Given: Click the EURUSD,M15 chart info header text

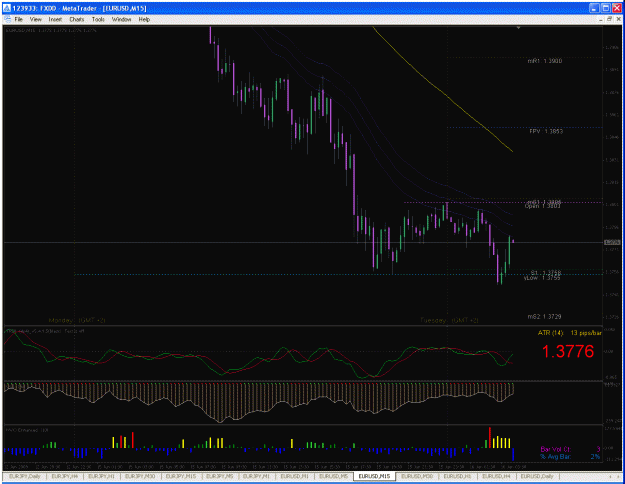Looking at the screenshot, I should [x=51, y=30].
